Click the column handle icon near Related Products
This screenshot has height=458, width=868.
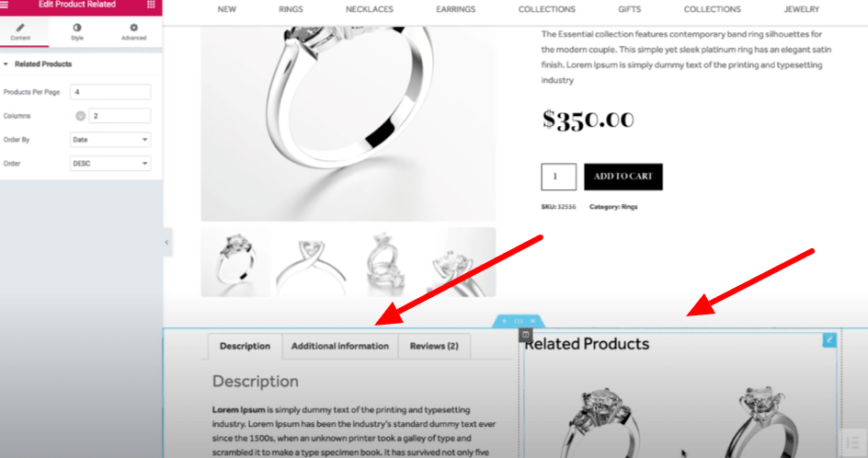[x=525, y=335]
